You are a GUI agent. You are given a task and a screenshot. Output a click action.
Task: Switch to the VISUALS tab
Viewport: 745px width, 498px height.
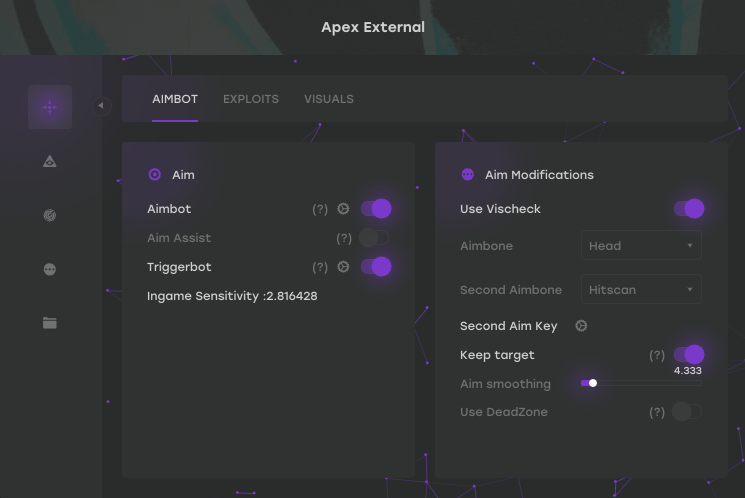tap(329, 99)
